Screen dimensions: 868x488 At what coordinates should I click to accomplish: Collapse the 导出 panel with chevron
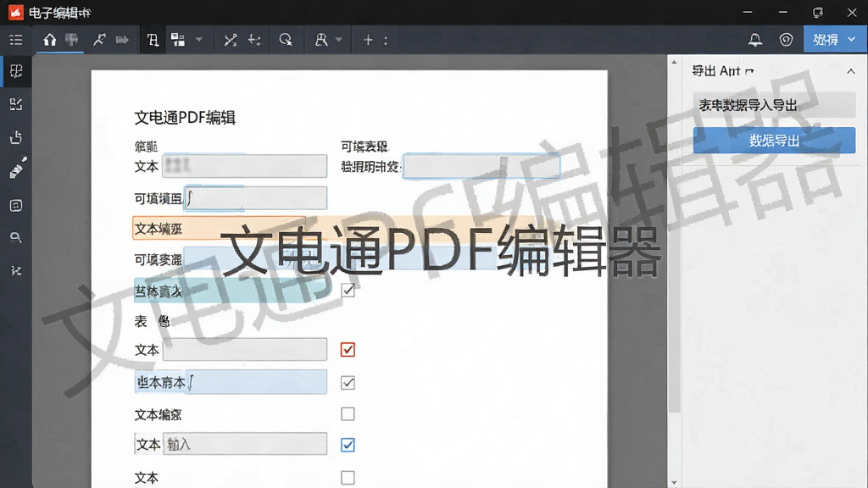click(851, 71)
